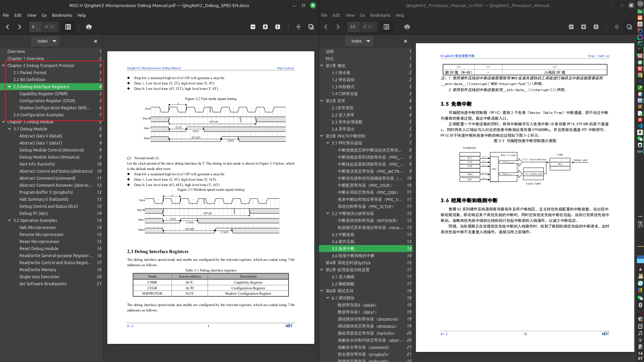Viewport: 644px width, 362px height.
Task: Close the Index side pane in Debug Manual window
Action: pos(96,41)
